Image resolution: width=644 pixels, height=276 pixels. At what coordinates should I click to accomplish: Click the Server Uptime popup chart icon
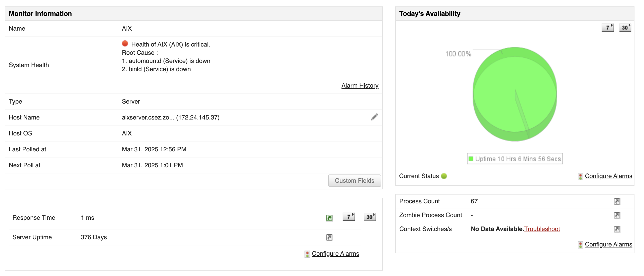pos(329,237)
